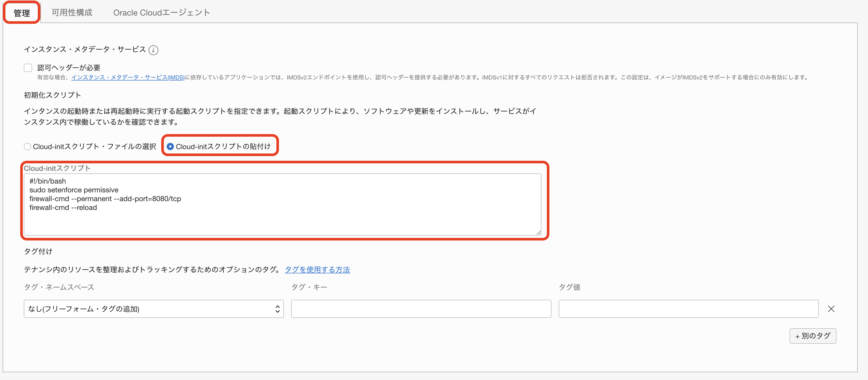This screenshot has height=380, width=868.
Task: Select Cloud-initスクリプト・ファイルの選択 radio option
Action: (28, 147)
